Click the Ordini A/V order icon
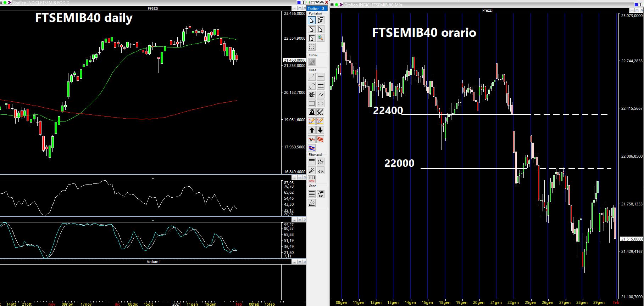The height and width of the screenshot is (306, 644). tap(311, 62)
